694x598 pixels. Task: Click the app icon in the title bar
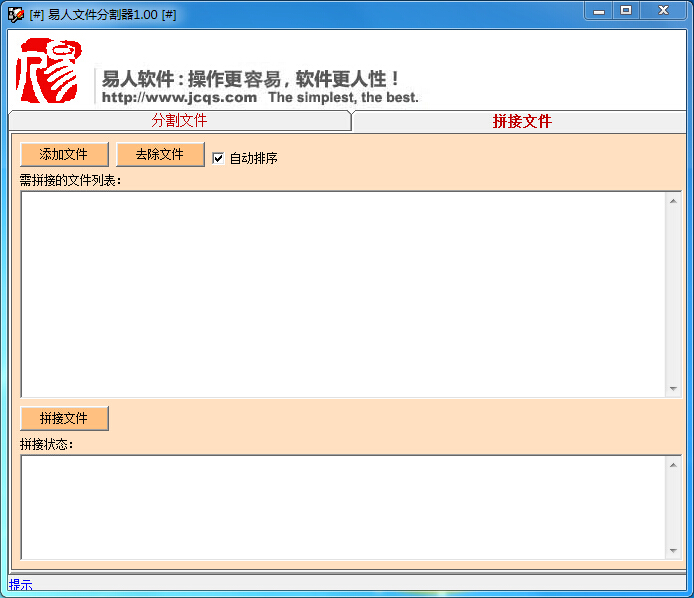(15, 13)
